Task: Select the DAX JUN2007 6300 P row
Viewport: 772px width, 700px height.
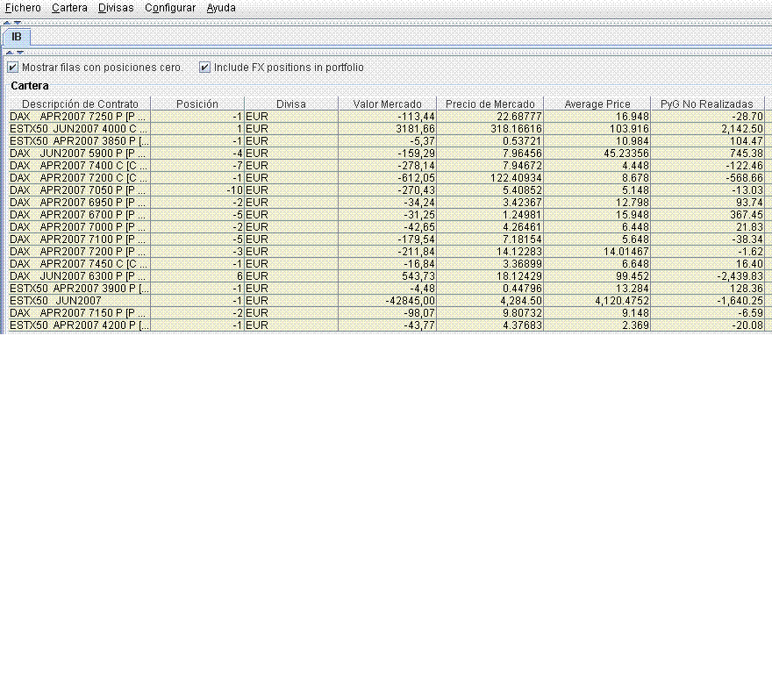Action: [x=79, y=276]
